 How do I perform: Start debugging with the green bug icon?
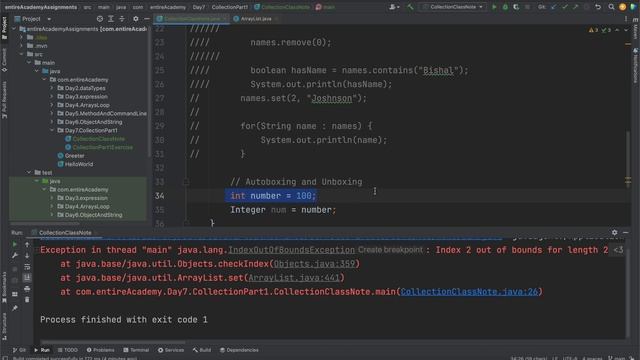pyautogui.click(x=505, y=7)
